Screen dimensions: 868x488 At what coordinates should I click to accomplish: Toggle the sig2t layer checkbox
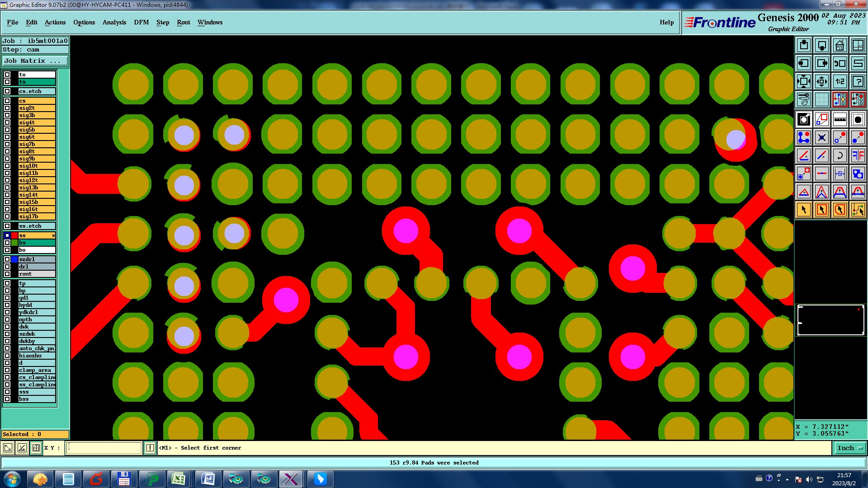(7, 108)
